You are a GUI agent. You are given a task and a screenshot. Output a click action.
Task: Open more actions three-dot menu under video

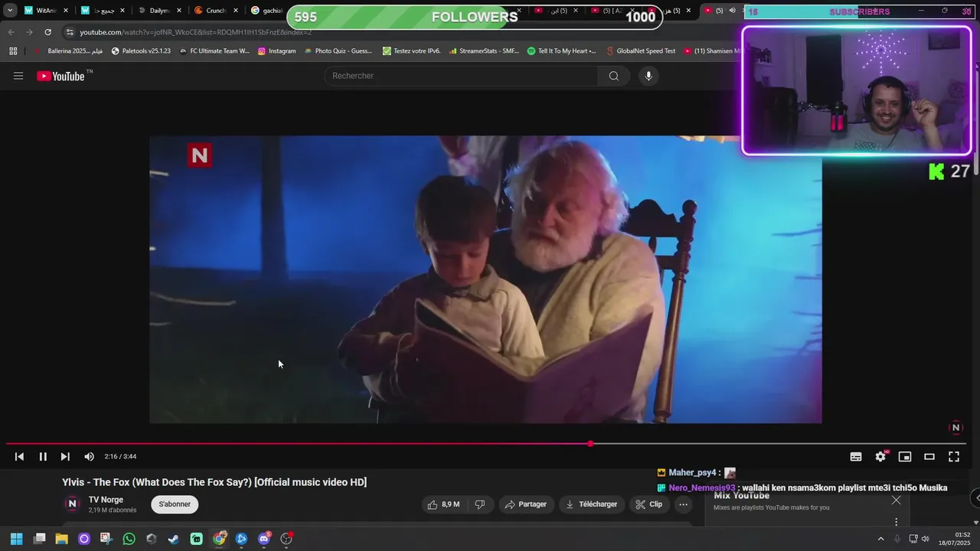(684, 504)
